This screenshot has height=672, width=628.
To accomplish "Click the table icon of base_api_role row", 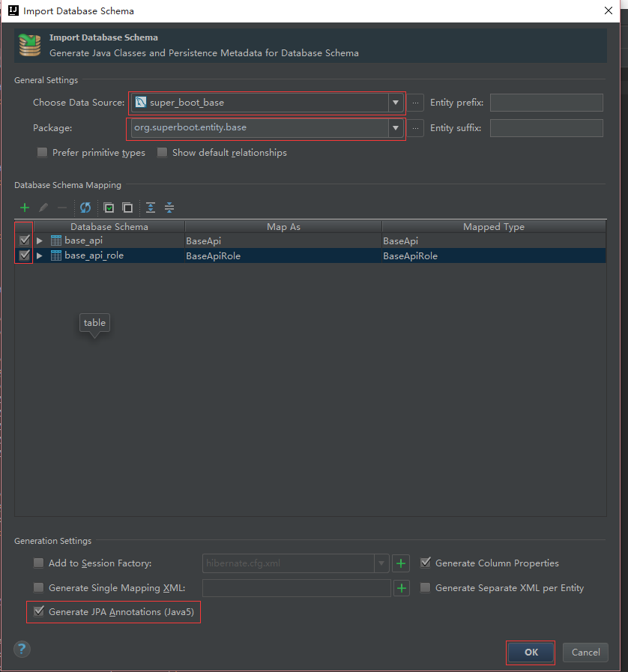I will click(x=55, y=255).
